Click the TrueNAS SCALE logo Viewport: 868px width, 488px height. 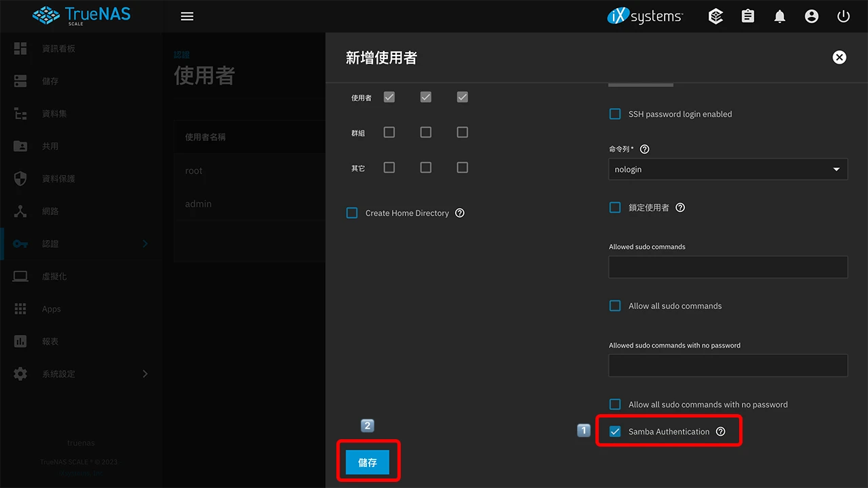(80, 16)
